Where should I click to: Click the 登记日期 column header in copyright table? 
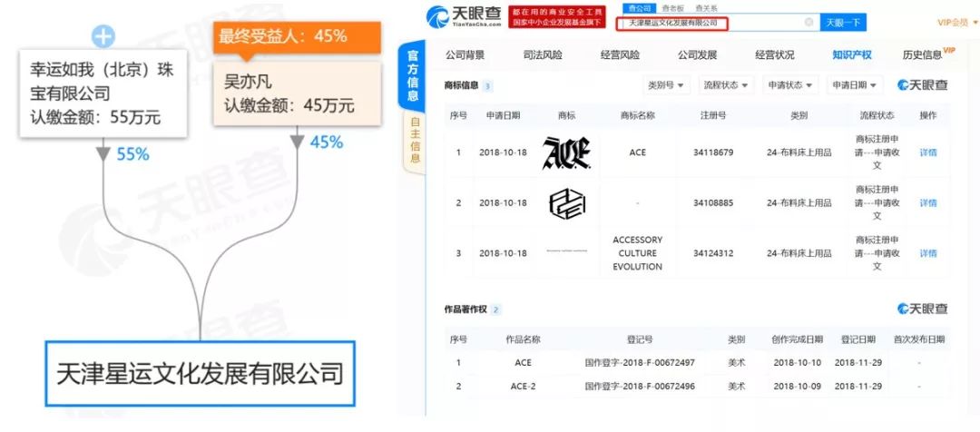tap(858, 339)
